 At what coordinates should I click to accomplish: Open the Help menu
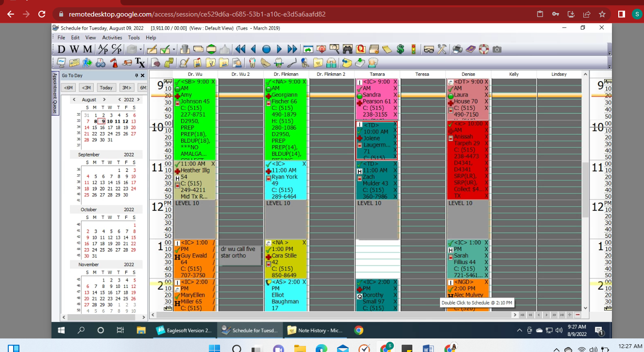151,37
